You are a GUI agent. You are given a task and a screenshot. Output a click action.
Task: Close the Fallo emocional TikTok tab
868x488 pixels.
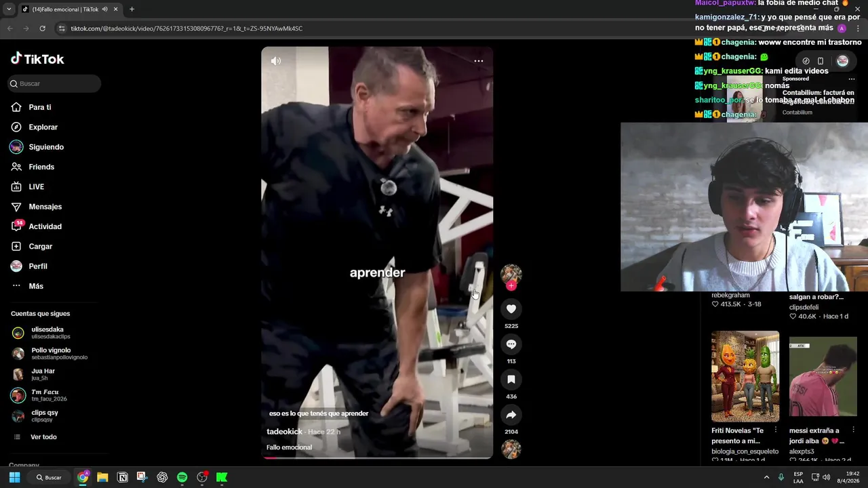pyautogui.click(x=115, y=9)
